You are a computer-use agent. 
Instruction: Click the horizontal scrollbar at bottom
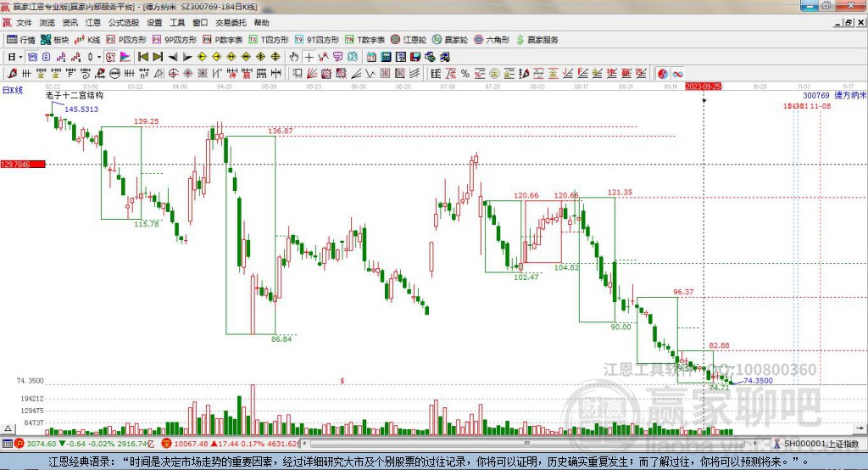(x=529, y=444)
